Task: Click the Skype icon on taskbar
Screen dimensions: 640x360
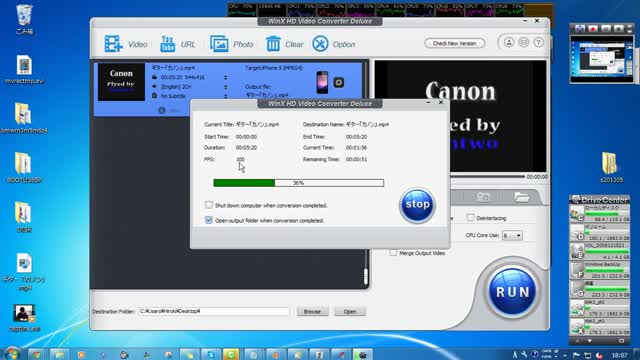Action: click(x=211, y=355)
